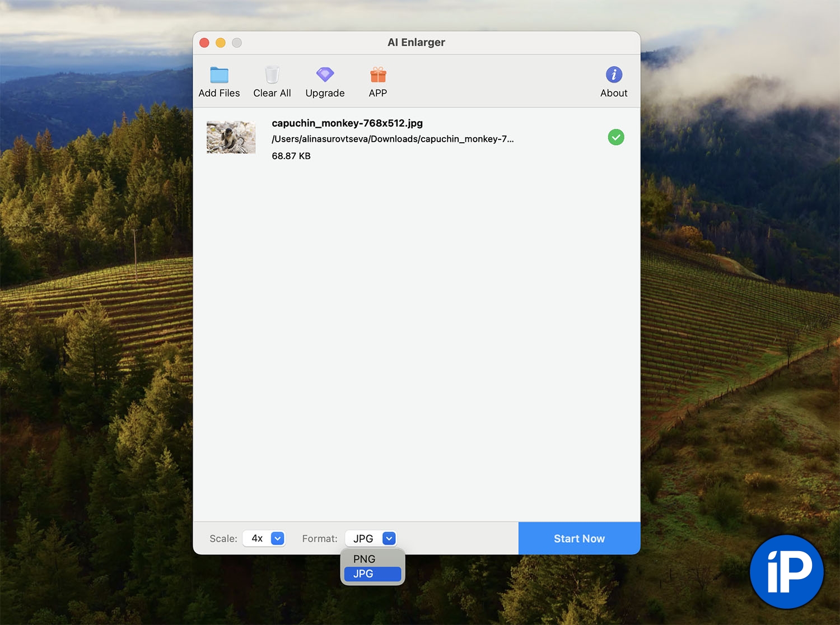Open the About info icon
This screenshot has height=625, width=840.
(614, 74)
